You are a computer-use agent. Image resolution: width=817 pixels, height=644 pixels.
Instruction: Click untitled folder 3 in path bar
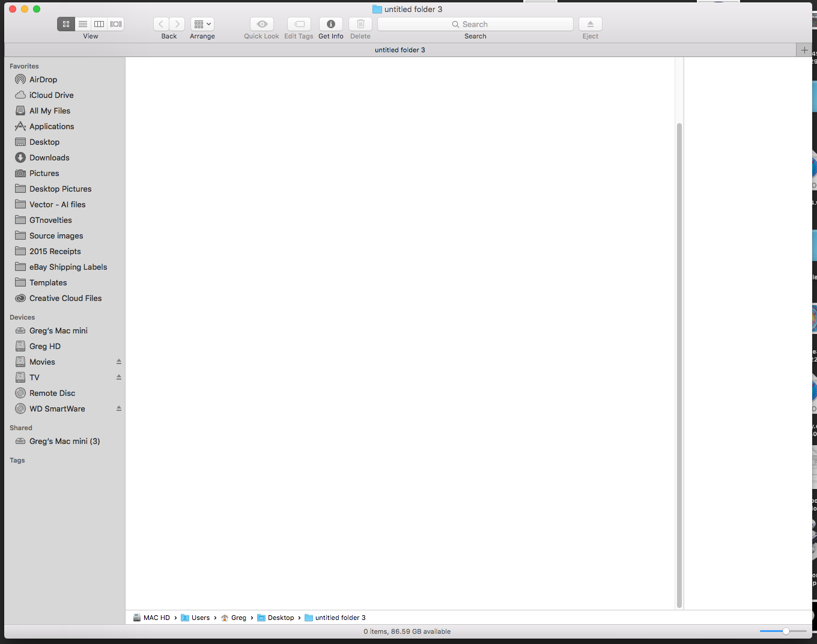point(335,618)
